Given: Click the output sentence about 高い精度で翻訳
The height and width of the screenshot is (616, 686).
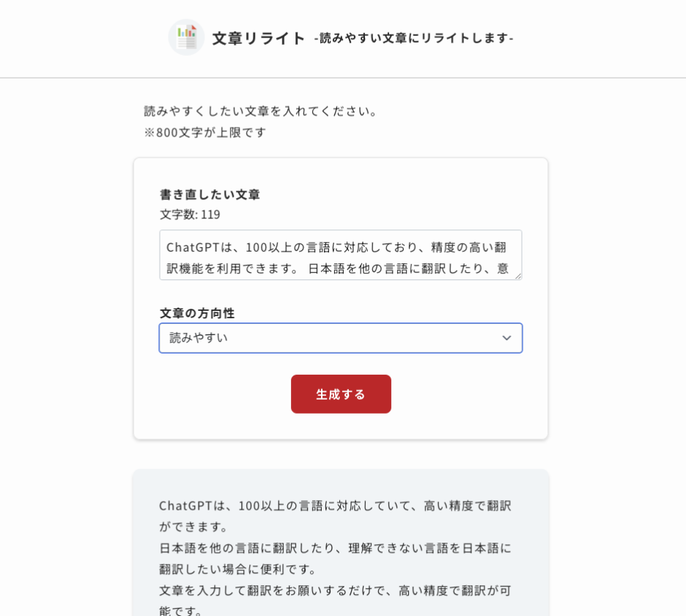Looking at the screenshot, I should pos(333,506).
